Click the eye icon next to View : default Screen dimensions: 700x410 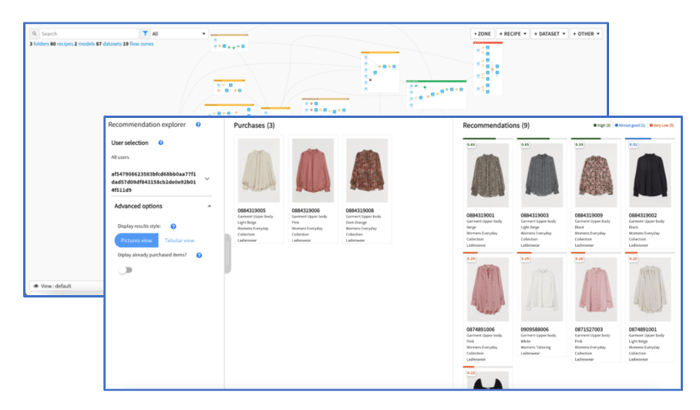click(36, 286)
